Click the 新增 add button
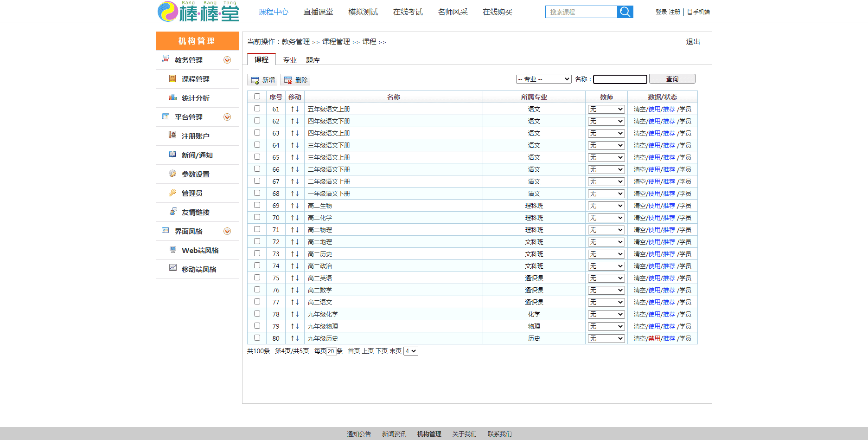Image resolution: width=868 pixels, height=440 pixels. (262, 80)
